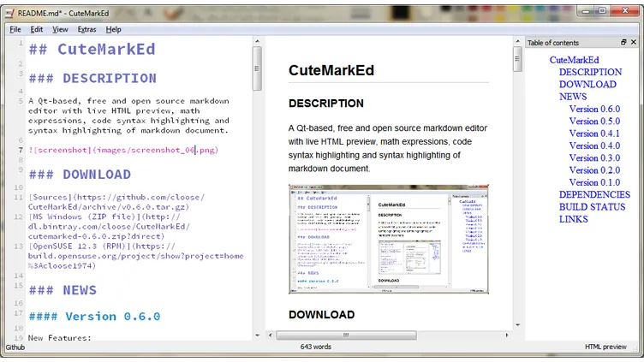Click preview horizontal scrollbar right arrow

[x=507, y=335]
